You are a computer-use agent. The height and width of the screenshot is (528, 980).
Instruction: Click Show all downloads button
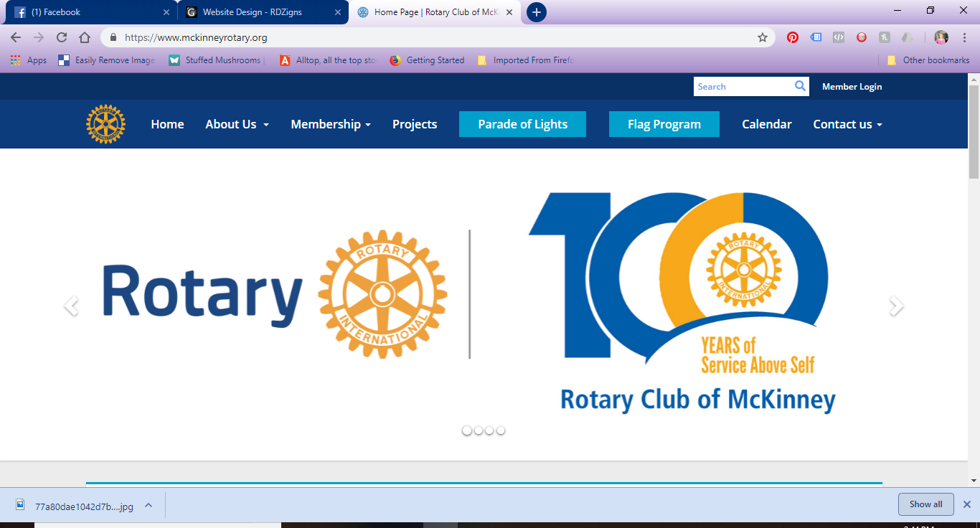(x=925, y=504)
